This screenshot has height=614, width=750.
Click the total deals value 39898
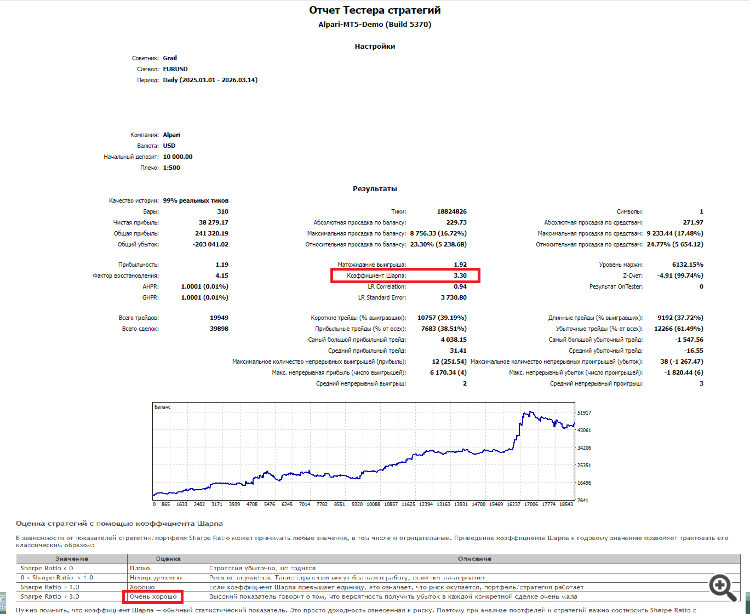[219, 329]
